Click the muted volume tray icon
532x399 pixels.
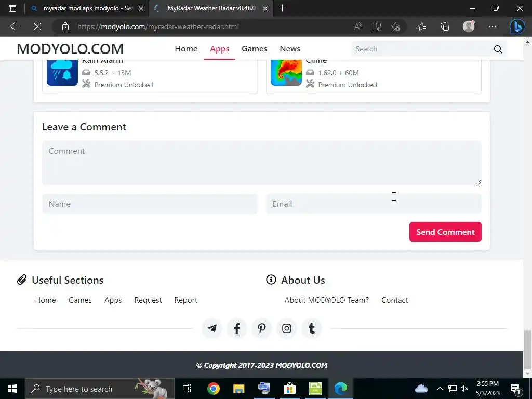[x=464, y=389]
